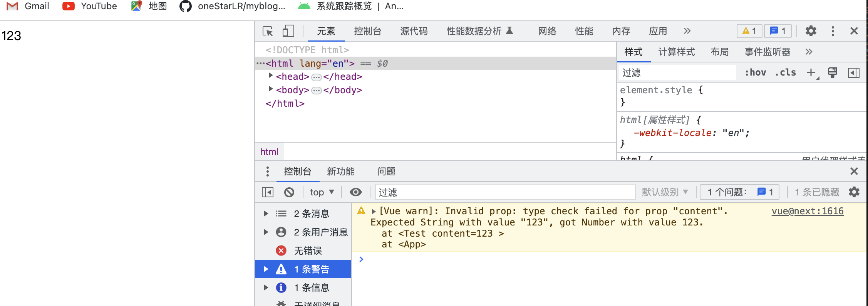Expand the head element node
The height and width of the screenshot is (306, 868).
point(271,76)
